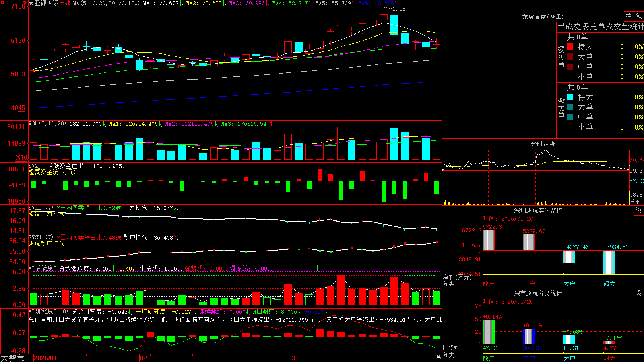Image resolution: width=644 pixels, height=362 pixels.
Task: Click the MA1: 60.672 value label
Action: [163, 3]
